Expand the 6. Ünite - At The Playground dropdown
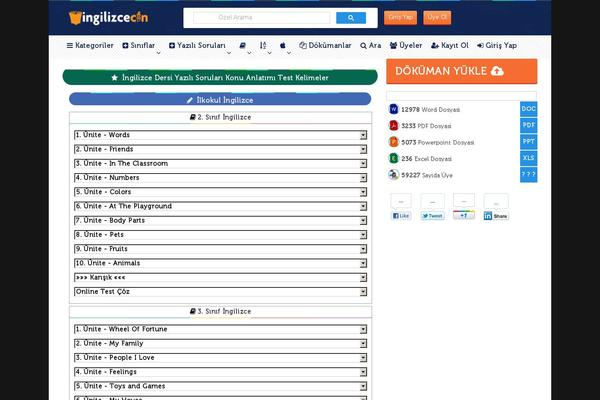The image size is (600, 400). (x=220, y=206)
